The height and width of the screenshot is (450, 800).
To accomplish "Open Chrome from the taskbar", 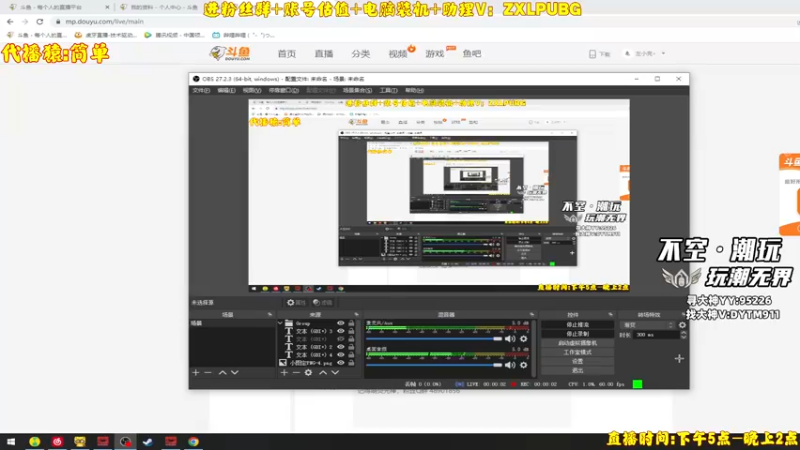I will click(193, 441).
